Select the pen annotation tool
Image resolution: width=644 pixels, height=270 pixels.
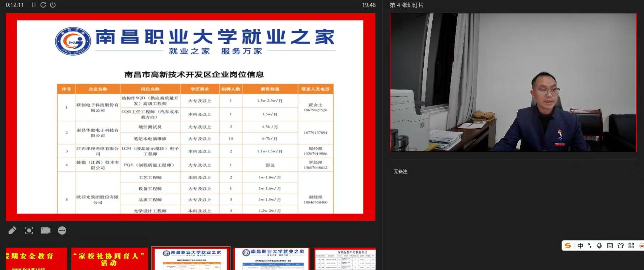click(12, 231)
